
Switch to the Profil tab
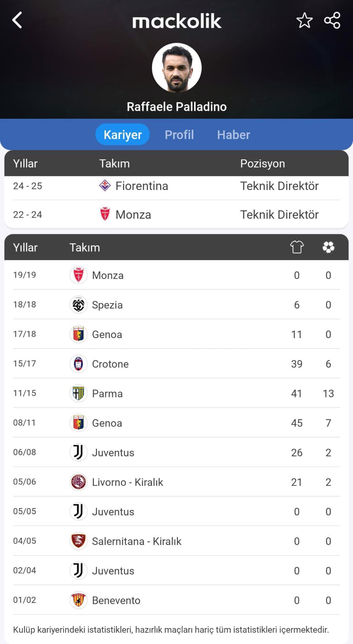pyautogui.click(x=179, y=134)
